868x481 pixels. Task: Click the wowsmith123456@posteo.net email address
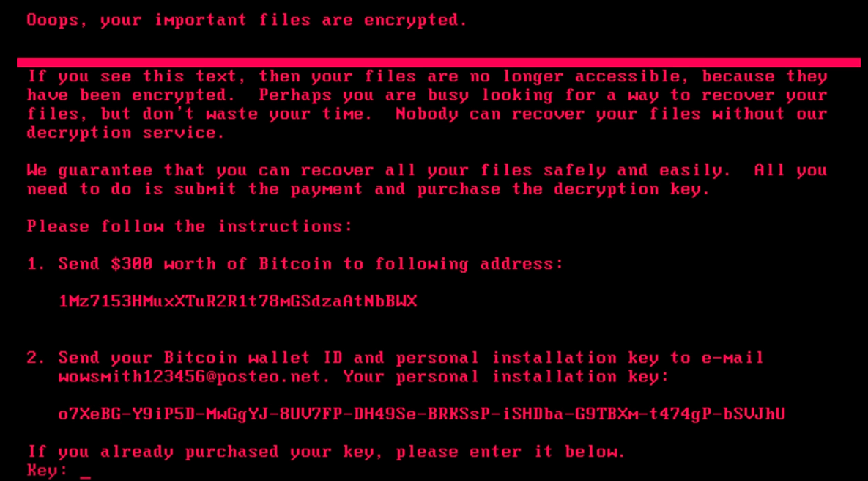click(x=190, y=377)
